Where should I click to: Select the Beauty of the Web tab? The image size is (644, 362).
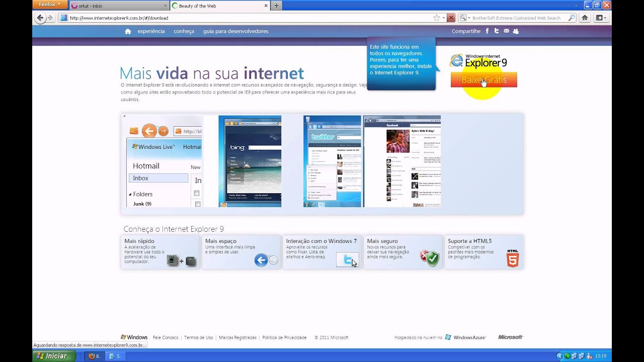click(x=219, y=6)
